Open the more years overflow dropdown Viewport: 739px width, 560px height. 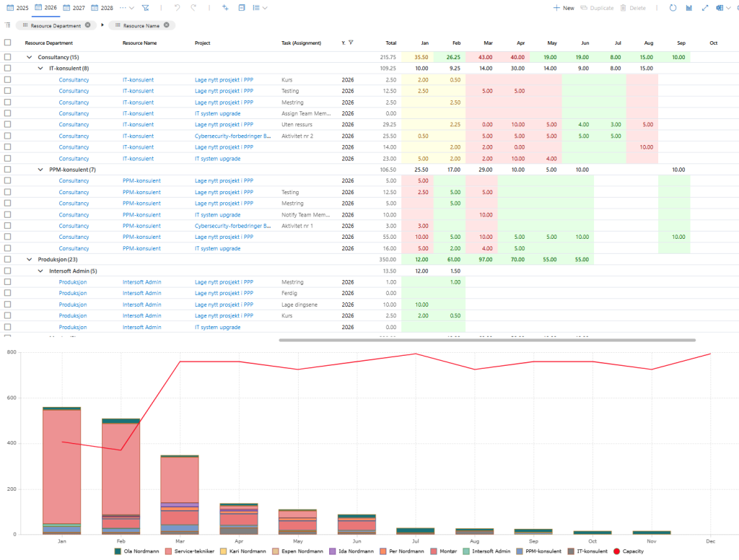coord(127,8)
